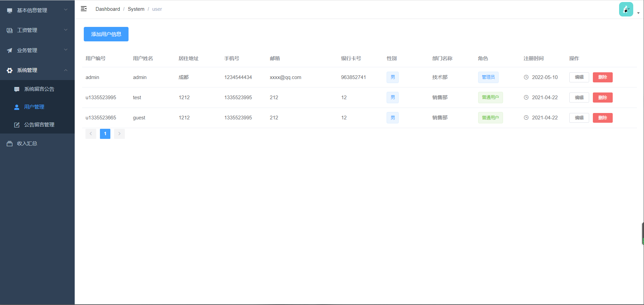Click the 普通用户 tag in test's row

pyautogui.click(x=490, y=98)
